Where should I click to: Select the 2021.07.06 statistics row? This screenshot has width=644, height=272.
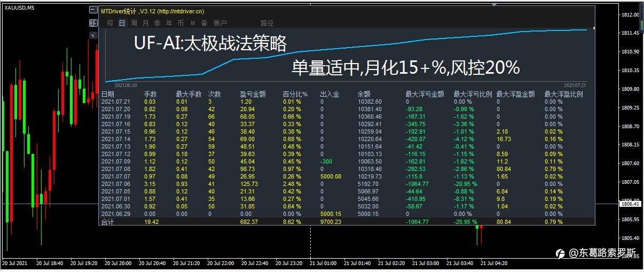coord(347,184)
